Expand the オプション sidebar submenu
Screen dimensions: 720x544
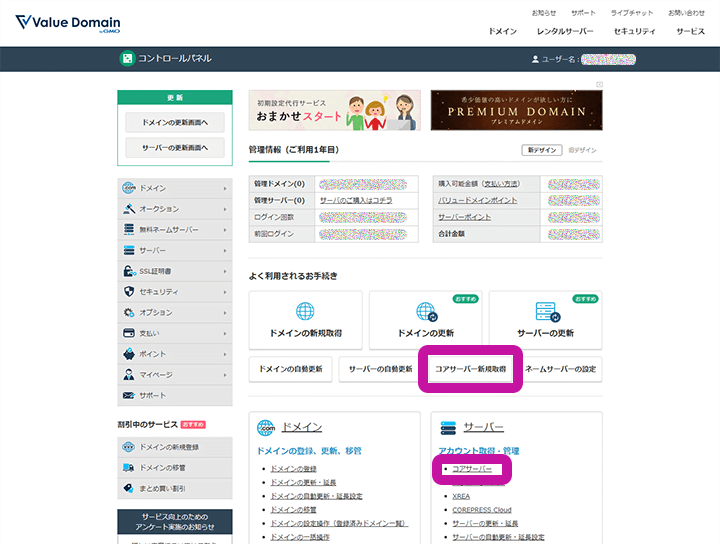[x=225, y=313]
